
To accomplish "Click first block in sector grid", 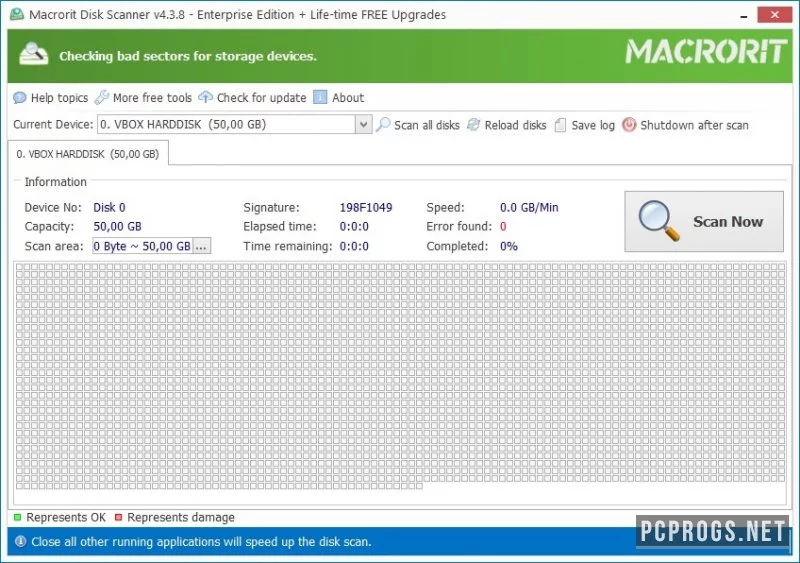I will point(19,267).
